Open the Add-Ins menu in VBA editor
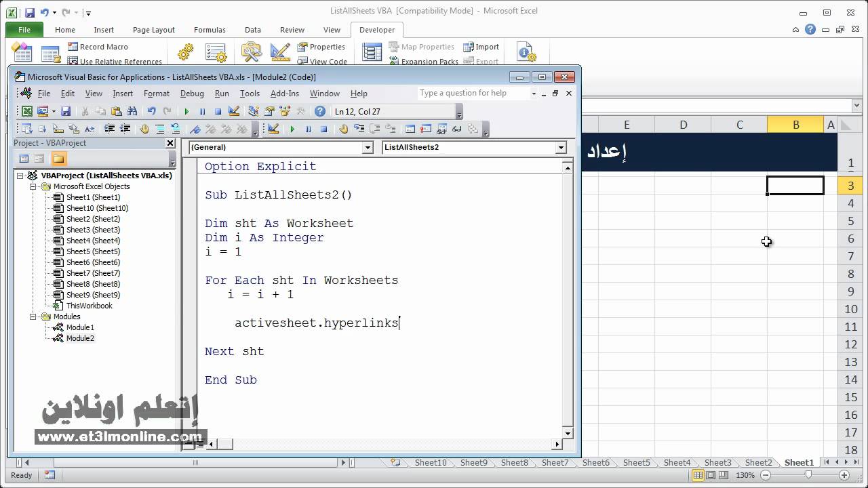Image resolution: width=868 pixels, height=488 pixels. [x=285, y=94]
